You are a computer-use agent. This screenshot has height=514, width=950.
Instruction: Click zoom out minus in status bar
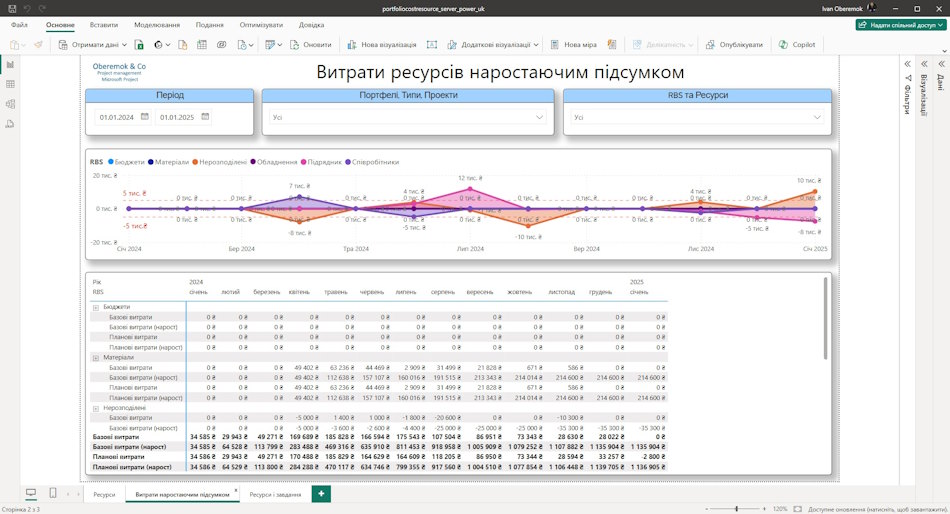click(706, 509)
